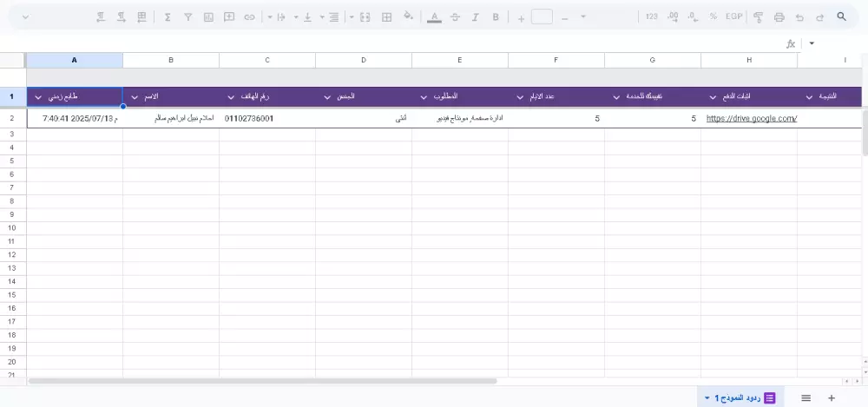Open the drive.google.com link in row 2

(x=751, y=119)
